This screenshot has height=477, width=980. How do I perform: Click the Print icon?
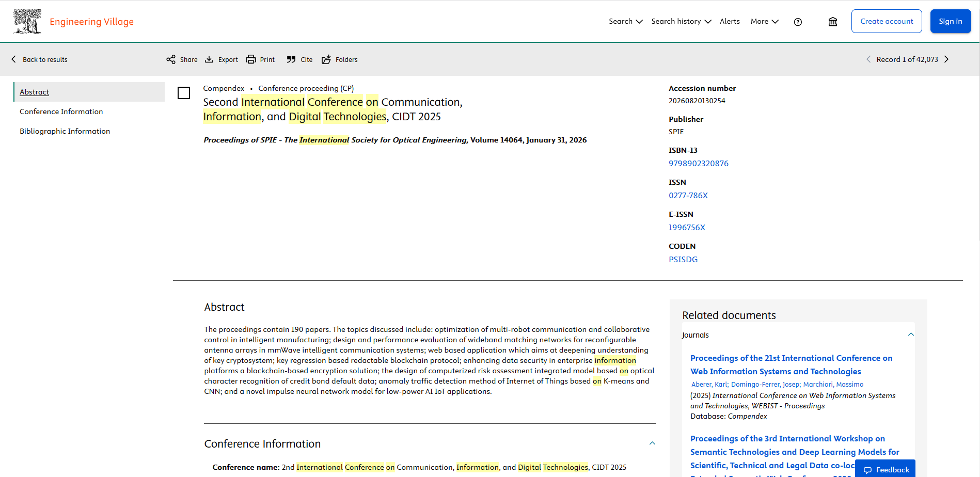[x=251, y=59]
